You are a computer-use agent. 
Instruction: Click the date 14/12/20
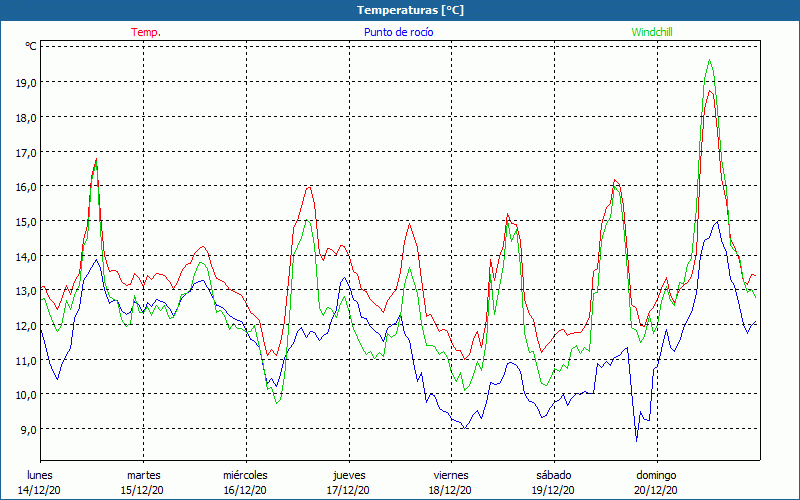[x=39, y=490]
